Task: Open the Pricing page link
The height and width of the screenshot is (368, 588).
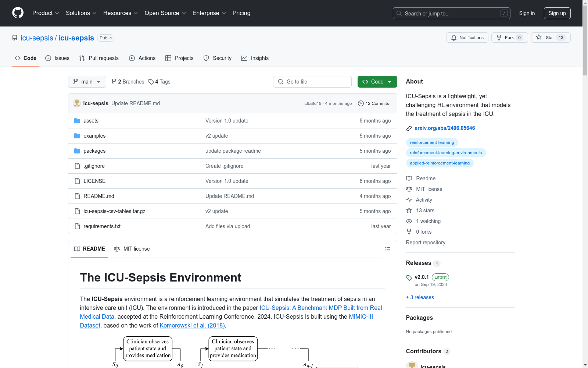Action: [x=241, y=13]
